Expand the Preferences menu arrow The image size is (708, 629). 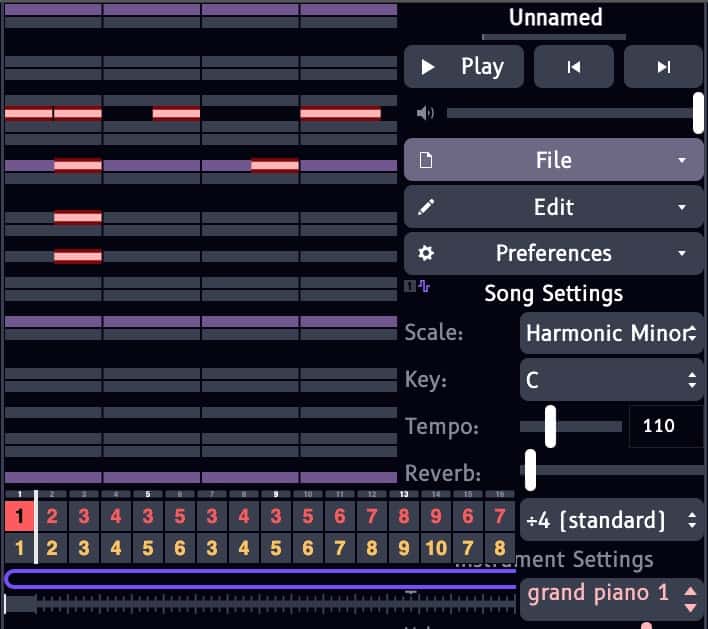click(x=682, y=254)
